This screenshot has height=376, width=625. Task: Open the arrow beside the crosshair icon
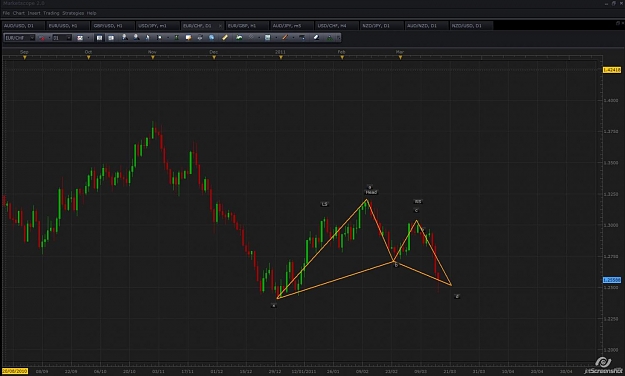tap(168, 38)
